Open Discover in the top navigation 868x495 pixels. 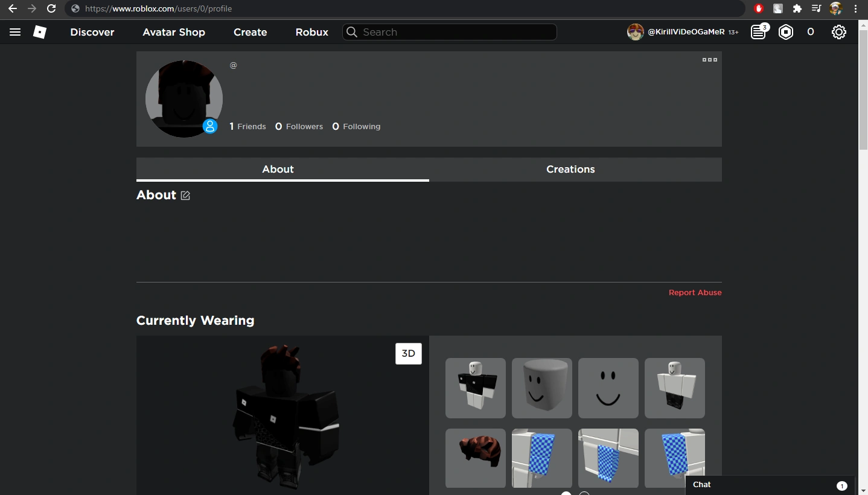tap(92, 32)
